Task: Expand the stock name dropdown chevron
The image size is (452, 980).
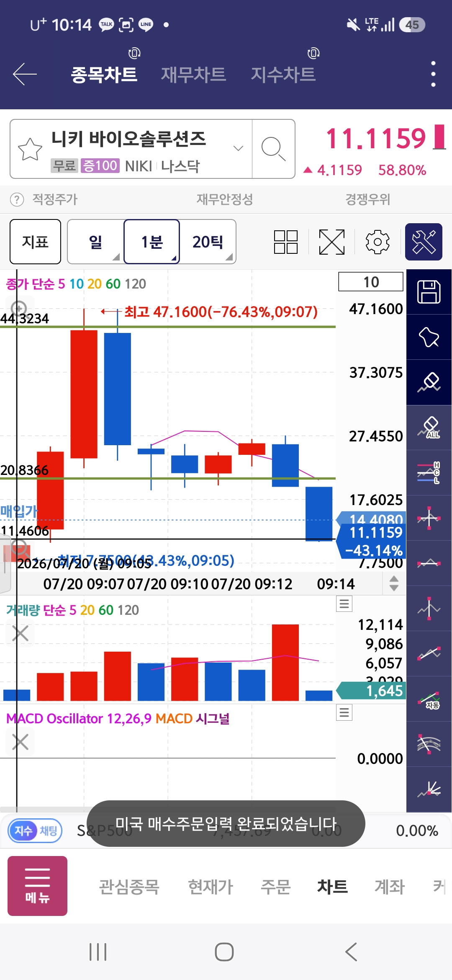Action: click(238, 148)
